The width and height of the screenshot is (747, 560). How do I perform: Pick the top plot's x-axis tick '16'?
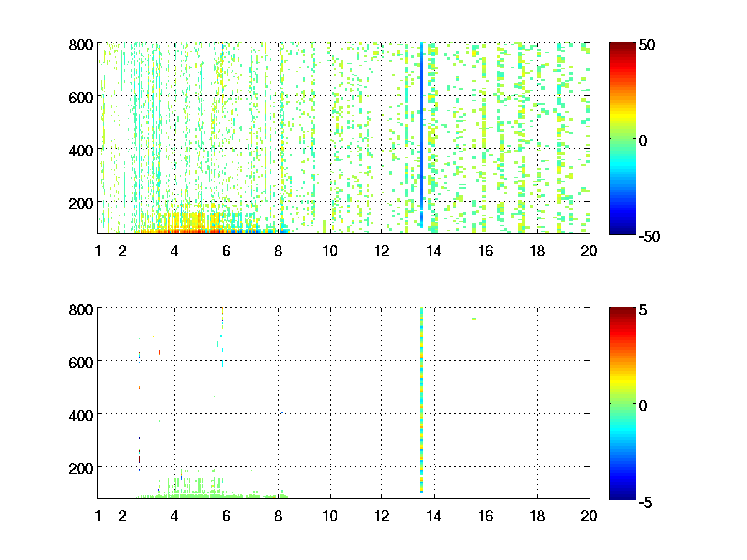pyautogui.click(x=486, y=251)
